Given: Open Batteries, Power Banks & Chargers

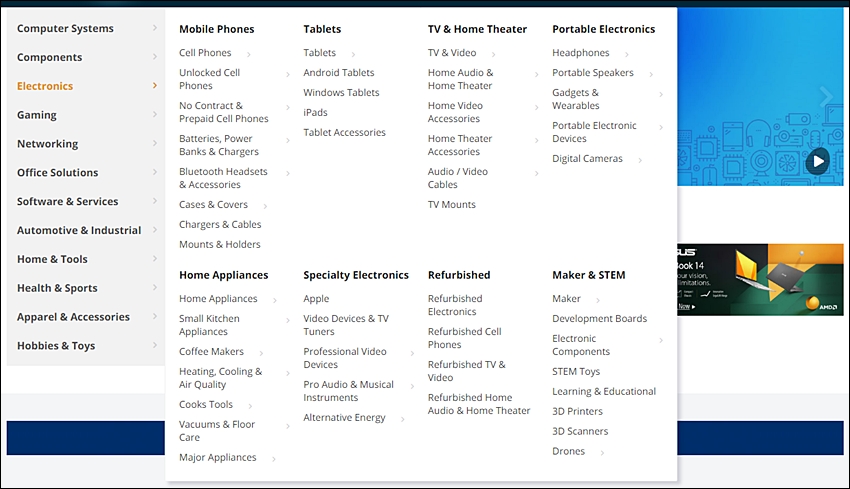Looking at the screenshot, I should pyautogui.click(x=219, y=145).
